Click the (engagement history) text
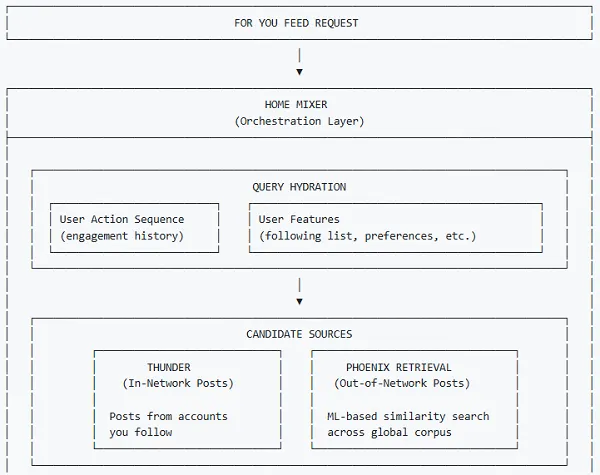This screenshot has width=600, height=475. click(x=122, y=236)
